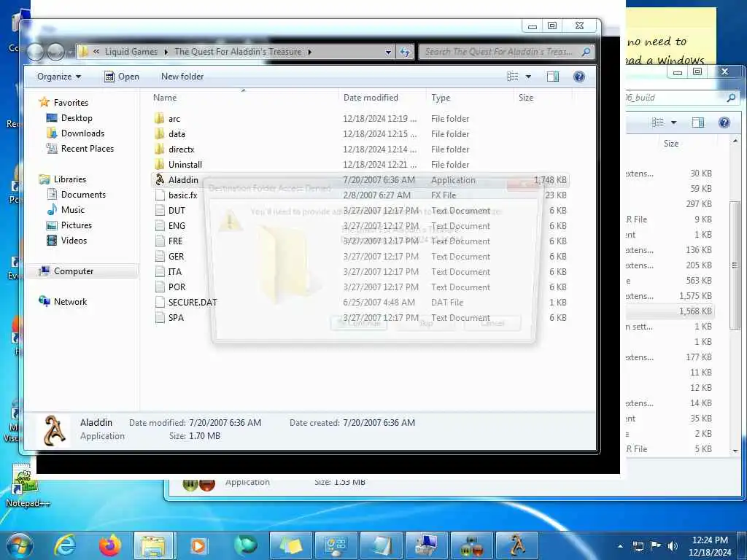Viewport: 747px width, 560px height.
Task: Open view dropdown in background Explorer window
Action: (673, 122)
